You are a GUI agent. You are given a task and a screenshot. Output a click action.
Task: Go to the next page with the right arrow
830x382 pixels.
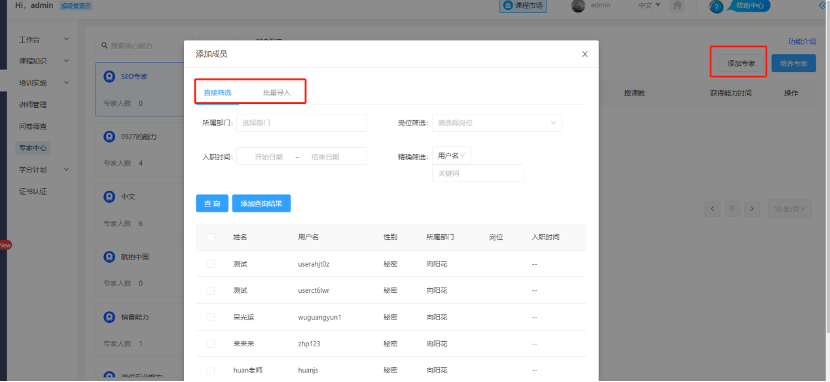752,208
